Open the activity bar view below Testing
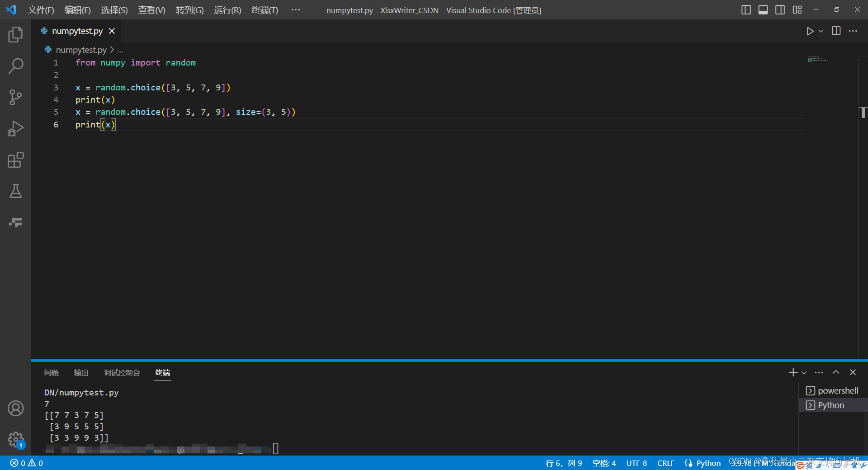The width and height of the screenshot is (868, 470). (15, 222)
